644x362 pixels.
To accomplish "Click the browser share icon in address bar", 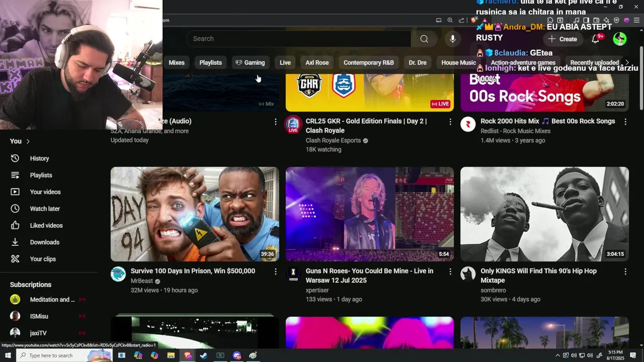I will (461, 20).
